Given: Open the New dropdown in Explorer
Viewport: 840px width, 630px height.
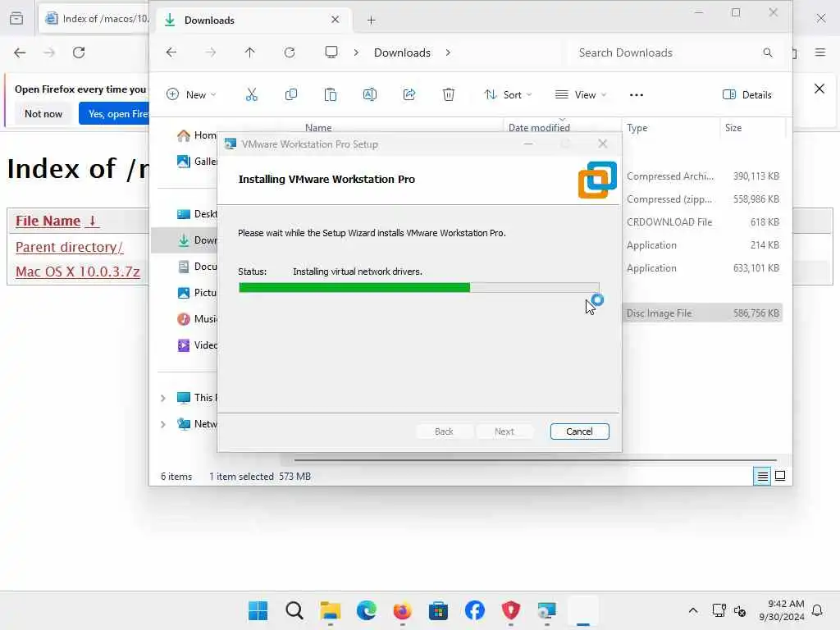Looking at the screenshot, I should coord(191,95).
